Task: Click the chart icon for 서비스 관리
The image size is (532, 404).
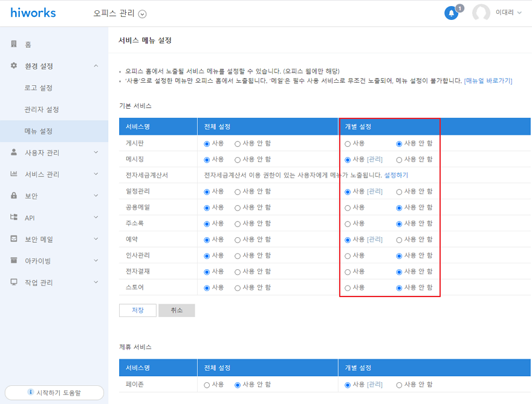Action: click(x=14, y=174)
